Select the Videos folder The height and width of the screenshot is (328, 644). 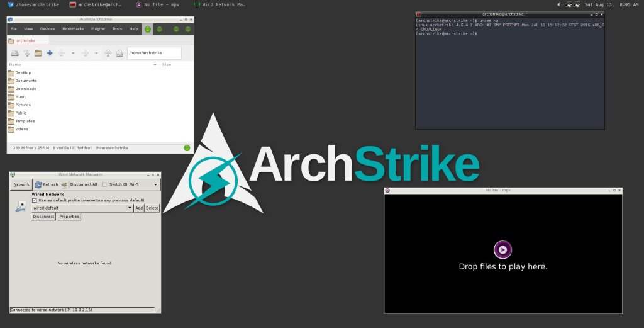tap(18, 129)
